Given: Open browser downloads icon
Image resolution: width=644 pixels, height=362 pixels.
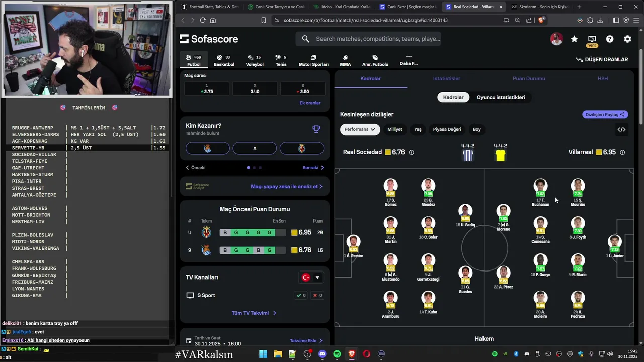Looking at the screenshot, I should [600, 20].
